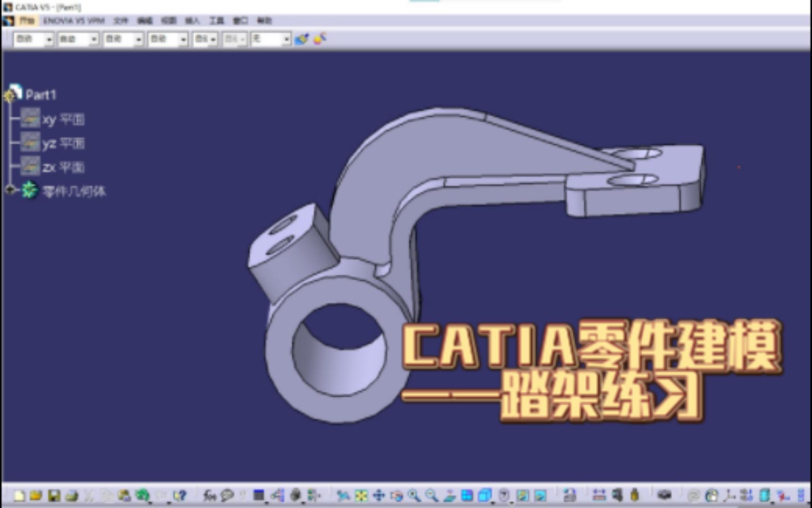The width and height of the screenshot is (812, 508).
Task: Open the What's This help icon
Action: pyautogui.click(x=180, y=495)
